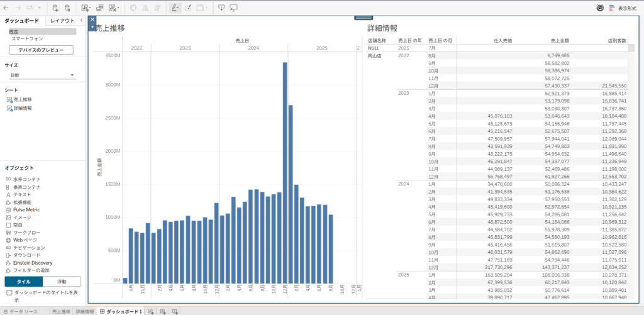Select the 詳細情報 sheet in the sheet list
Screen dimensions: 644x315
pyautogui.click(x=23, y=108)
